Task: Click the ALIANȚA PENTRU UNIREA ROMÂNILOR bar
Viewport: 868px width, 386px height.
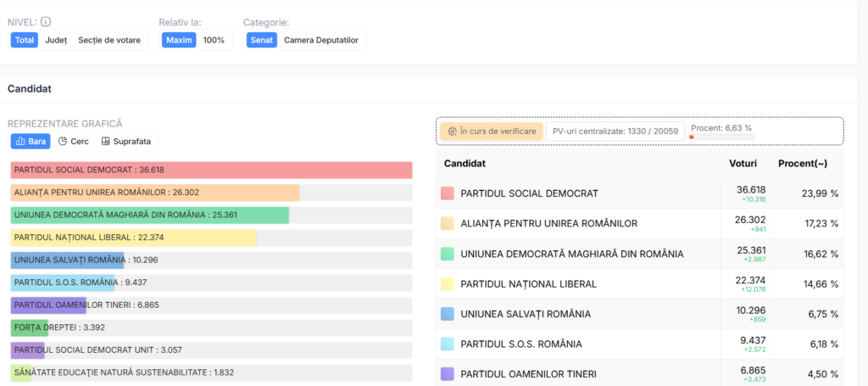Action: (x=155, y=193)
